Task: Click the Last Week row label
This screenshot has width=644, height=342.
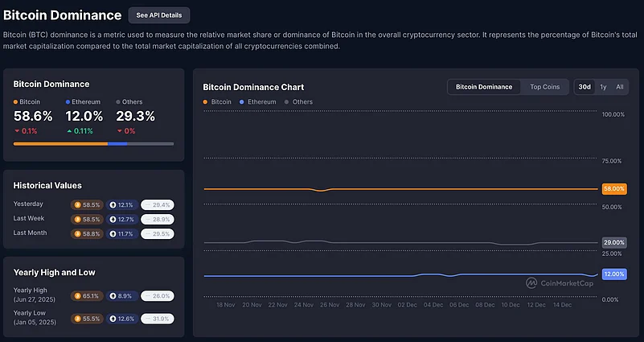Action: (29, 218)
